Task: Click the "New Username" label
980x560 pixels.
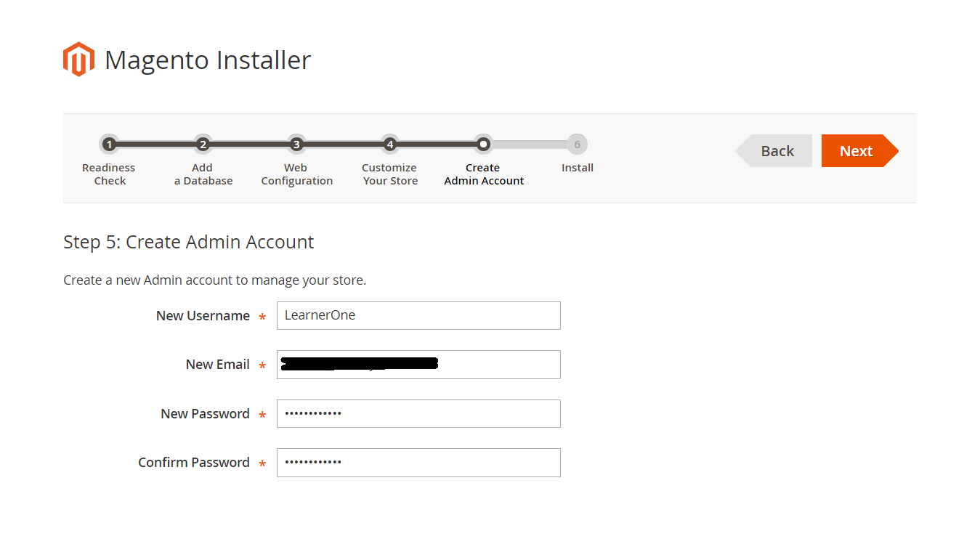Action: tap(203, 316)
